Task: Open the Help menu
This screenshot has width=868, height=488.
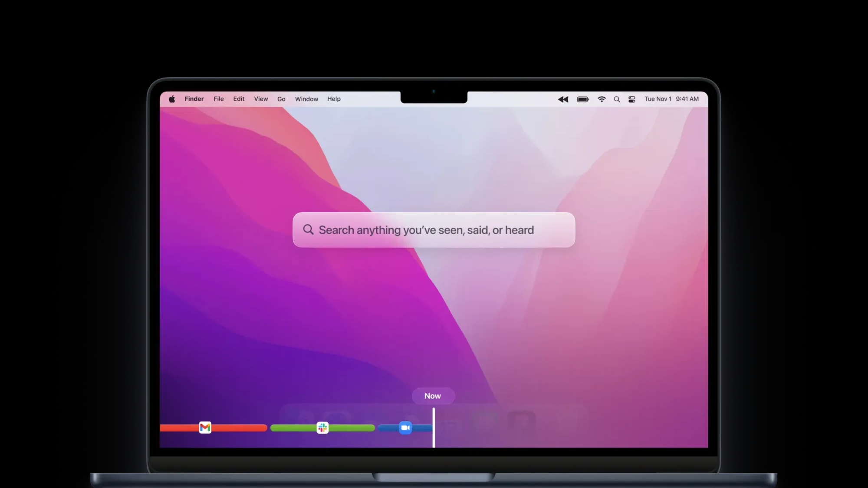Action: pyautogui.click(x=334, y=99)
